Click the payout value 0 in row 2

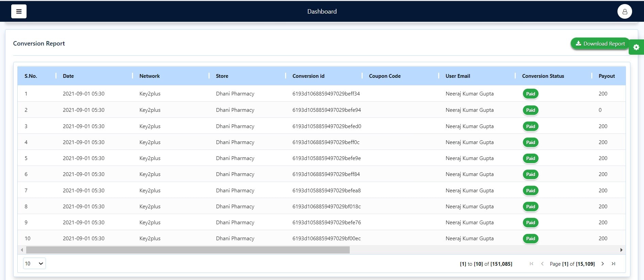[600, 110]
